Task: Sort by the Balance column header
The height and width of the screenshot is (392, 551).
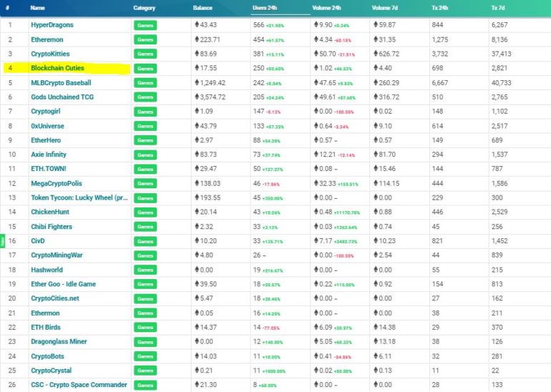Action: click(203, 8)
